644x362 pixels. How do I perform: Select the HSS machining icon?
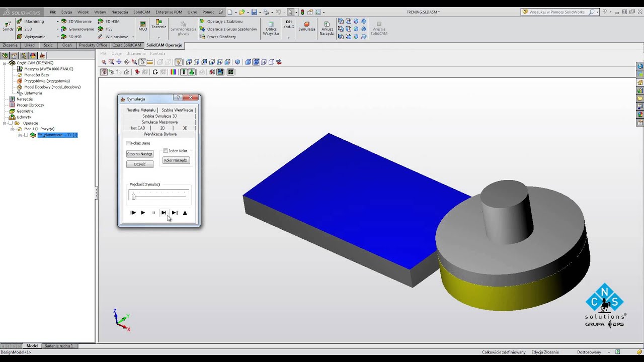(x=101, y=29)
